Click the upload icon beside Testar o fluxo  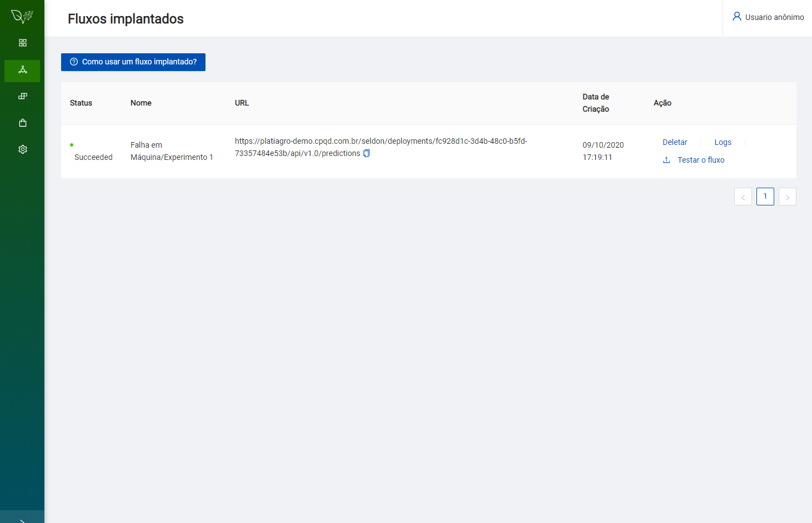[666, 160]
